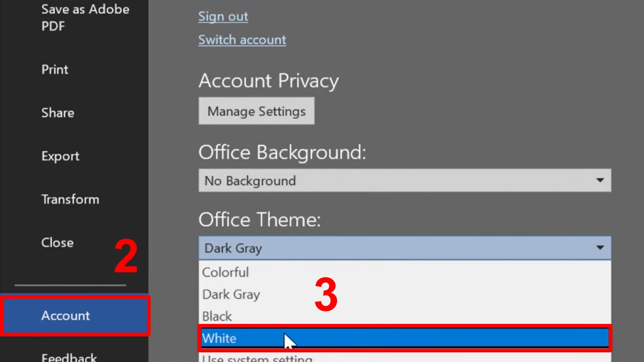Image resolution: width=644 pixels, height=362 pixels.
Task: Click the Sign out link
Action: coord(223,17)
